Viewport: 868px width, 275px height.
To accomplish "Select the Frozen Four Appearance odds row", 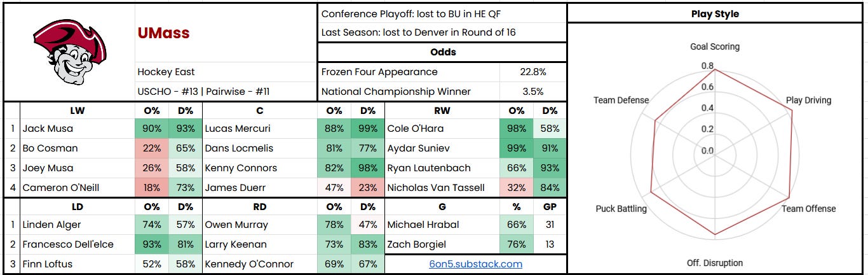I will [x=442, y=72].
